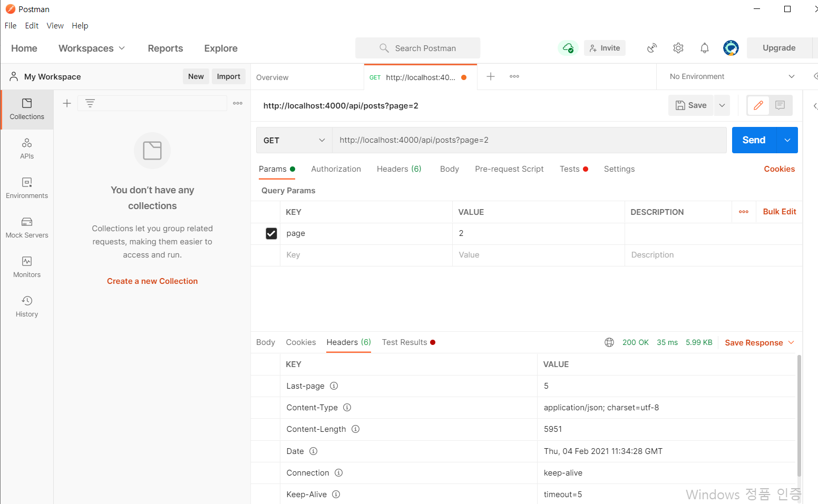Open the Environments sidebar section
This screenshot has height=504, width=818.
[27, 188]
